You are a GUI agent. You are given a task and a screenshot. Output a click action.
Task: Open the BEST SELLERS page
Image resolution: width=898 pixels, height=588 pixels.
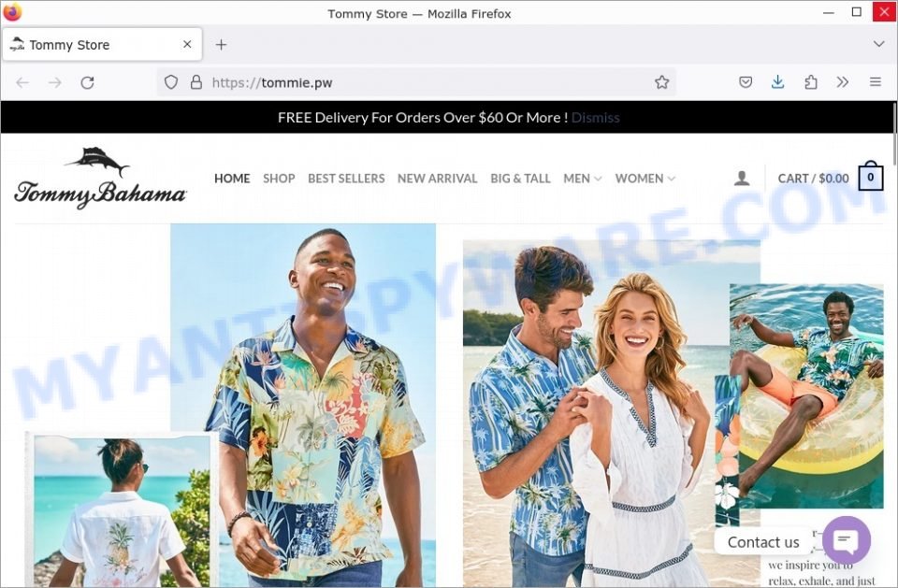tap(346, 179)
